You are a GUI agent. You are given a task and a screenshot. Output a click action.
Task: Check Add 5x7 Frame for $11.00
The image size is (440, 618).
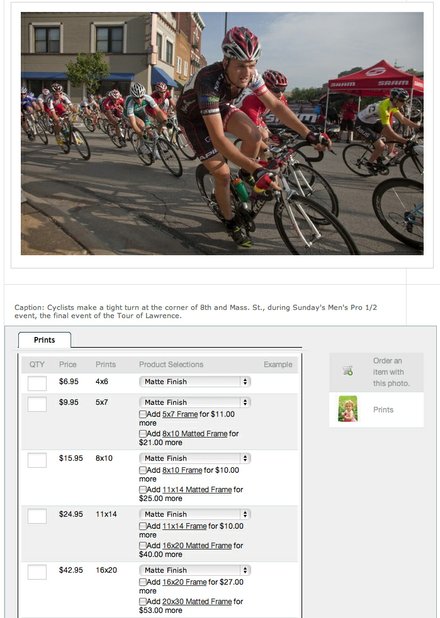tap(142, 414)
